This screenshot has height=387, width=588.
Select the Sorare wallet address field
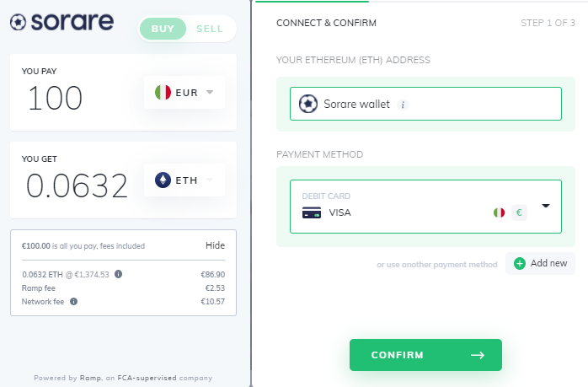(425, 104)
